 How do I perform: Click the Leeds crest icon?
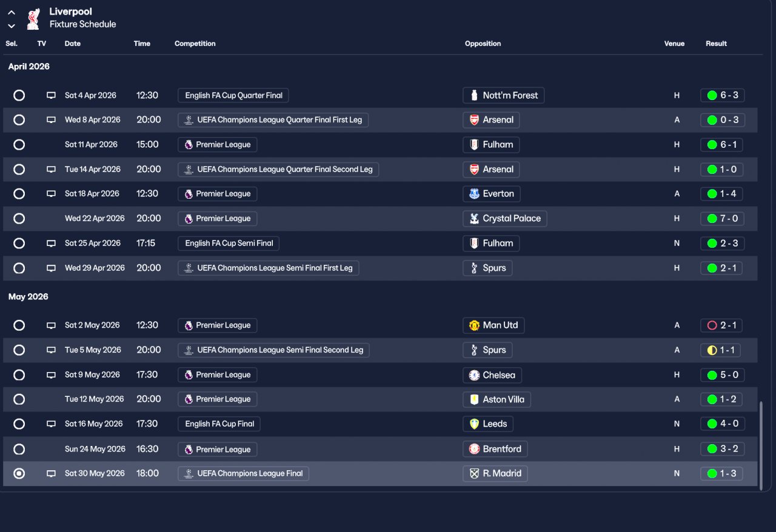(474, 424)
